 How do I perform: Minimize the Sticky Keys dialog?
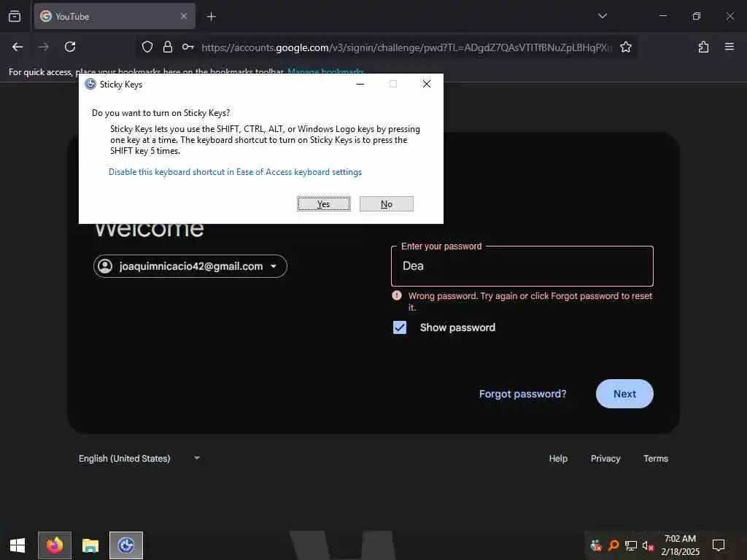coord(360,84)
